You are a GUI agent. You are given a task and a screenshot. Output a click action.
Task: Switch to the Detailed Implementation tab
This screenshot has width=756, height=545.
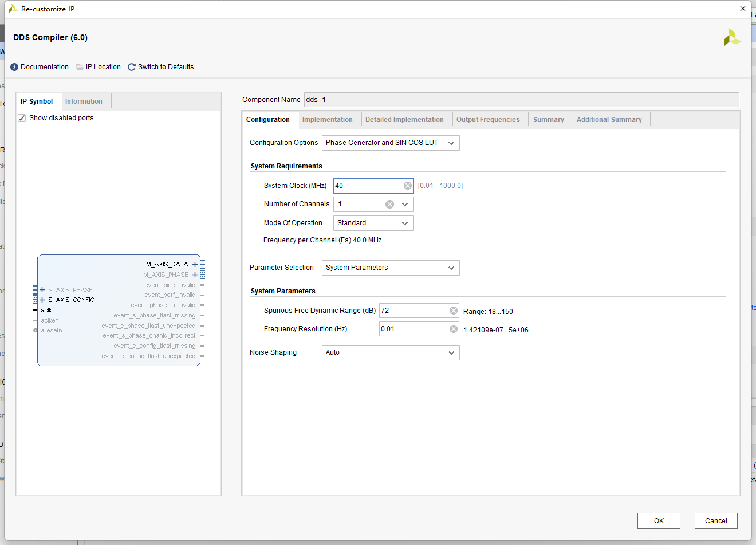click(x=404, y=120)
